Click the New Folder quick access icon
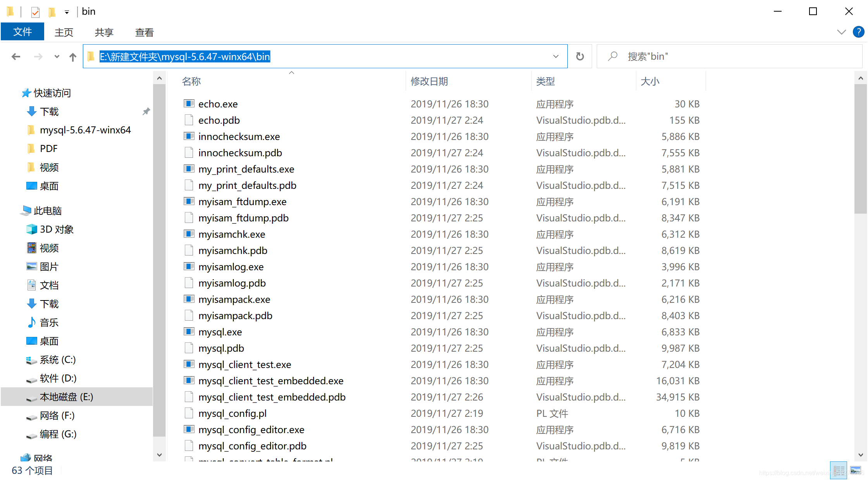Viewport: 868px width, 480px height. click(52, 12)
